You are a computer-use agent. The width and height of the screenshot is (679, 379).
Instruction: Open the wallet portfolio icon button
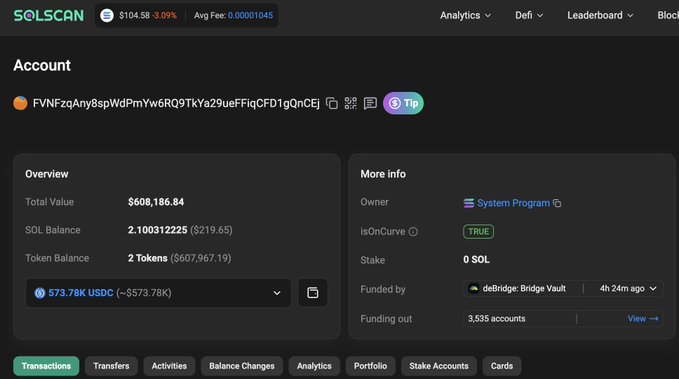313,293
